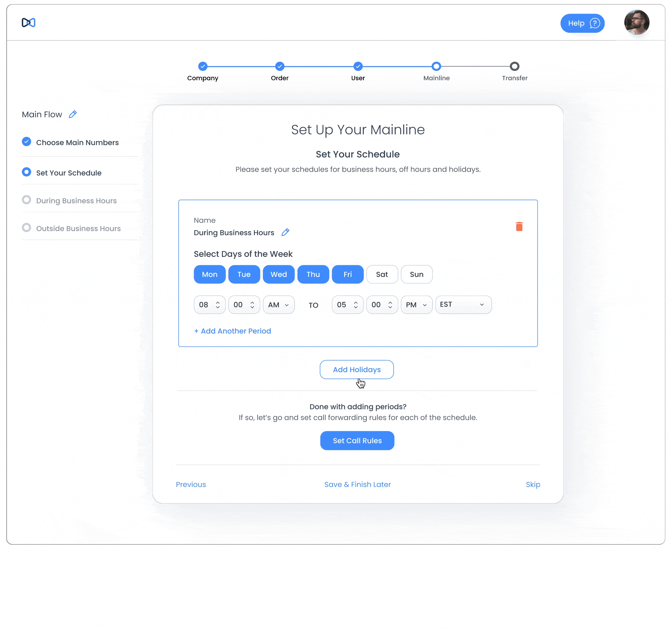
Task: Deselect the Wed day button
Action: coord(278,274)
